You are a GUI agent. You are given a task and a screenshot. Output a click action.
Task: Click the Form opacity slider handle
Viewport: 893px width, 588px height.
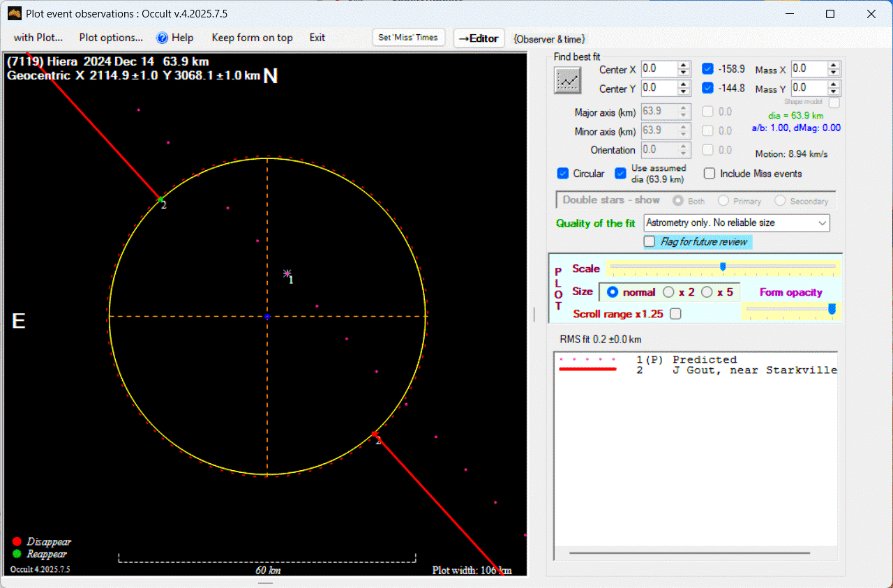pyautogui.click(x=831, y=308)
